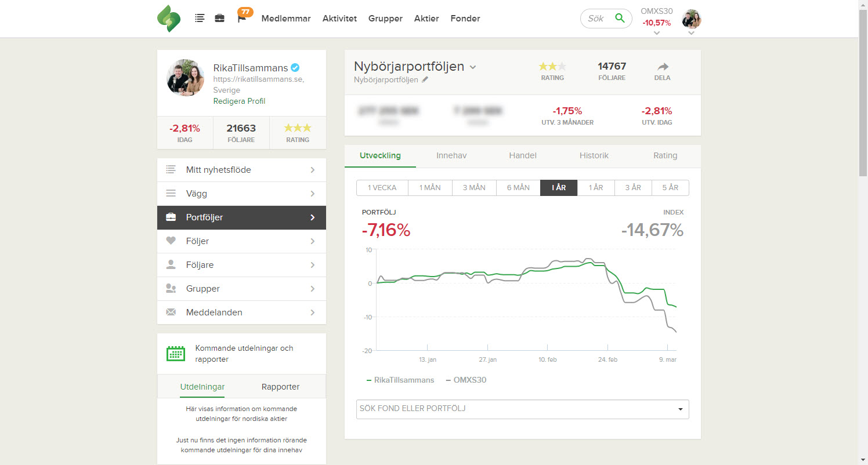Select the 1 VECKA time range
Viewport: 868px width, 465px height.
tap(382, 188)
